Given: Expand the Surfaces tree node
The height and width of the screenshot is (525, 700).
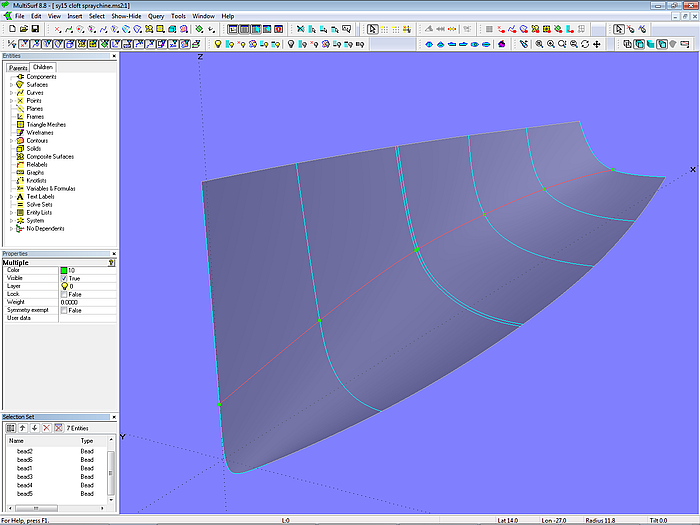Looking at the screenshot, I should 11,85.
